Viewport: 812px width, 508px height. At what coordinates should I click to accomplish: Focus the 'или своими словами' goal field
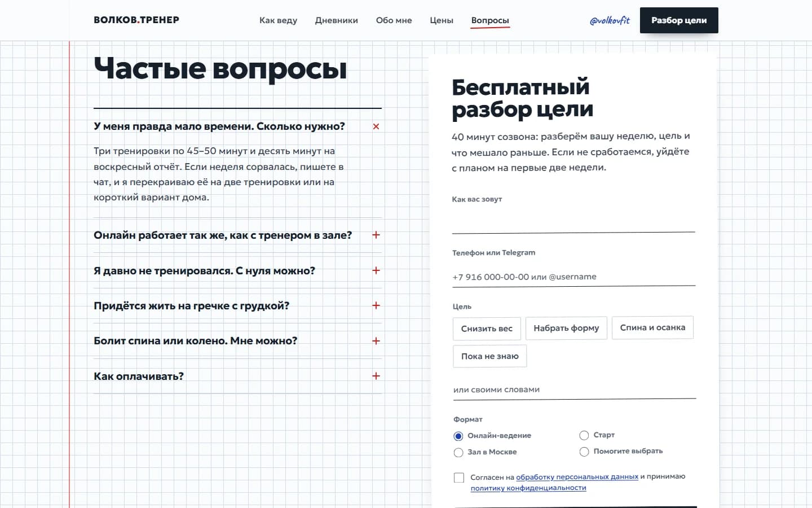[x=574, y=389]
